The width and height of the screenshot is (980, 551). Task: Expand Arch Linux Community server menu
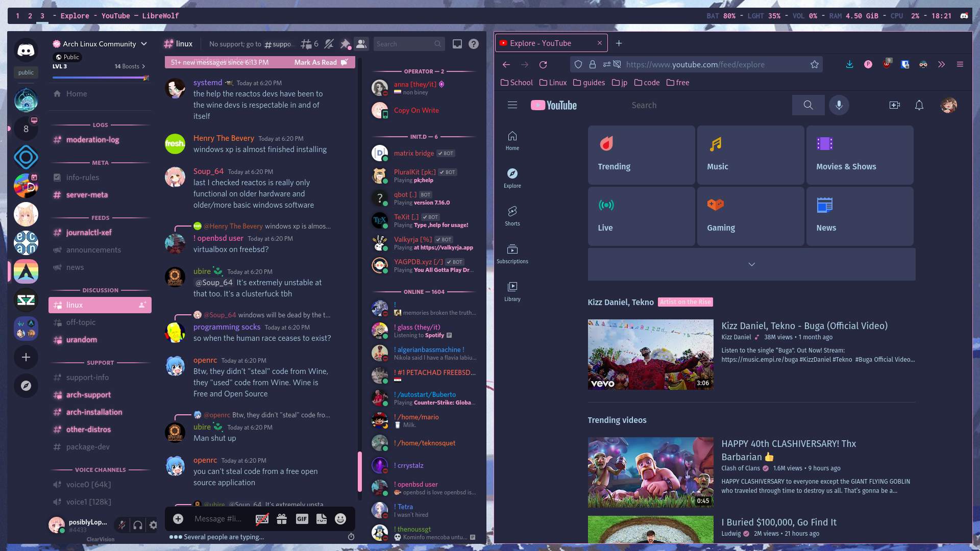pos(144,44)
